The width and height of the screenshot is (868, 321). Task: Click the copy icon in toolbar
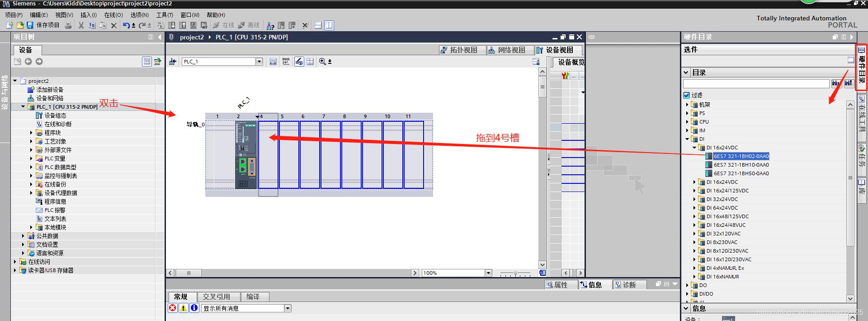92,25
